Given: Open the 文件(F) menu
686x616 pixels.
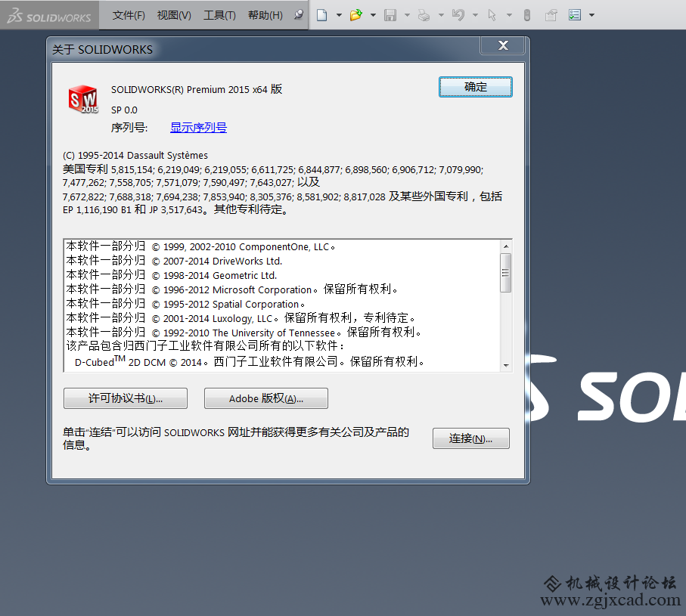Looking at the screenshot, I should point(129,15).
